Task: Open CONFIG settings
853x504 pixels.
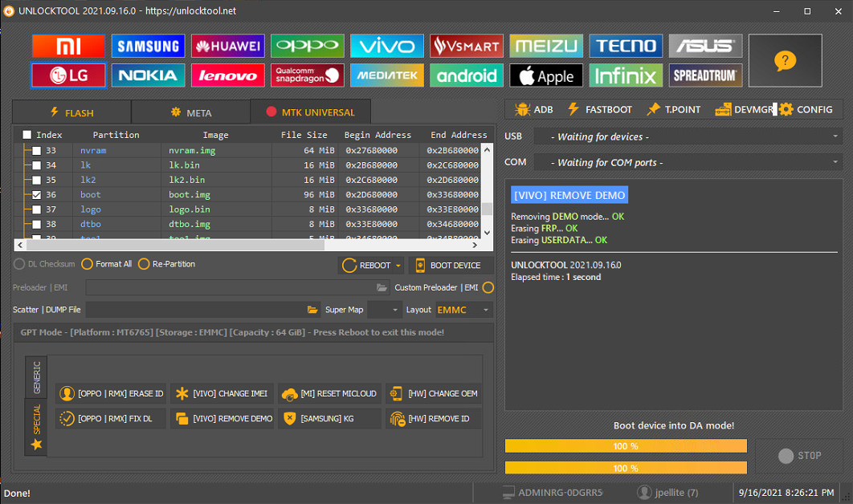Action: [806, 109]
